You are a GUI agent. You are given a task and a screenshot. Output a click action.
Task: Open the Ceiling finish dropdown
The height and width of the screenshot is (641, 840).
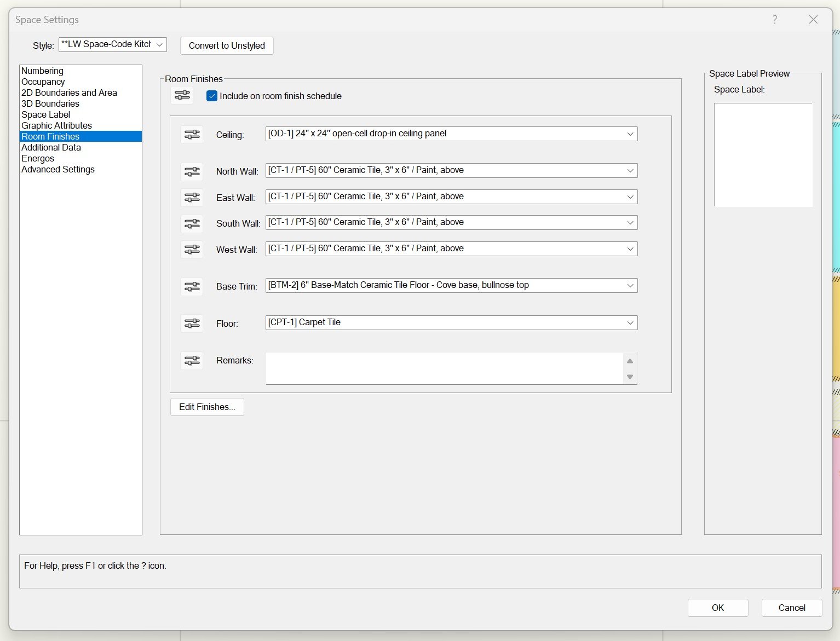[630, 134]
